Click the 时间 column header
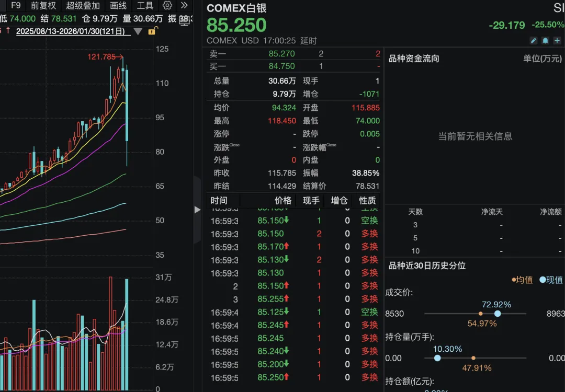Viewport: 565px width, 392px height. (219, 201)
